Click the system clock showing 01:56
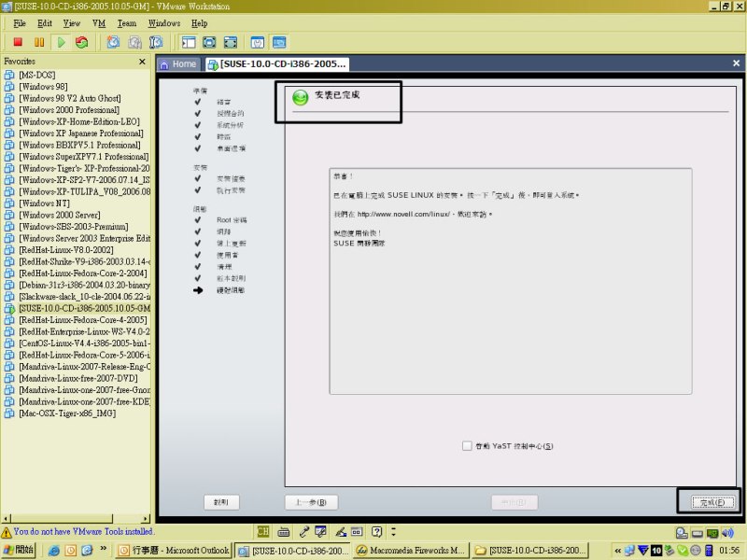This screenshot has height=560, width=747. tap(729, 551)
